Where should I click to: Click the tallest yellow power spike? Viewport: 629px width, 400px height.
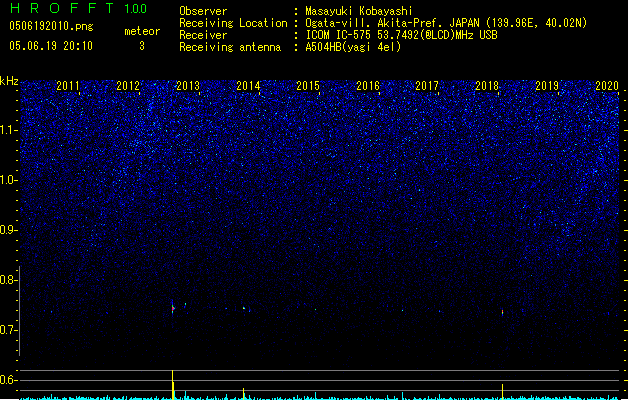[173, 385]
